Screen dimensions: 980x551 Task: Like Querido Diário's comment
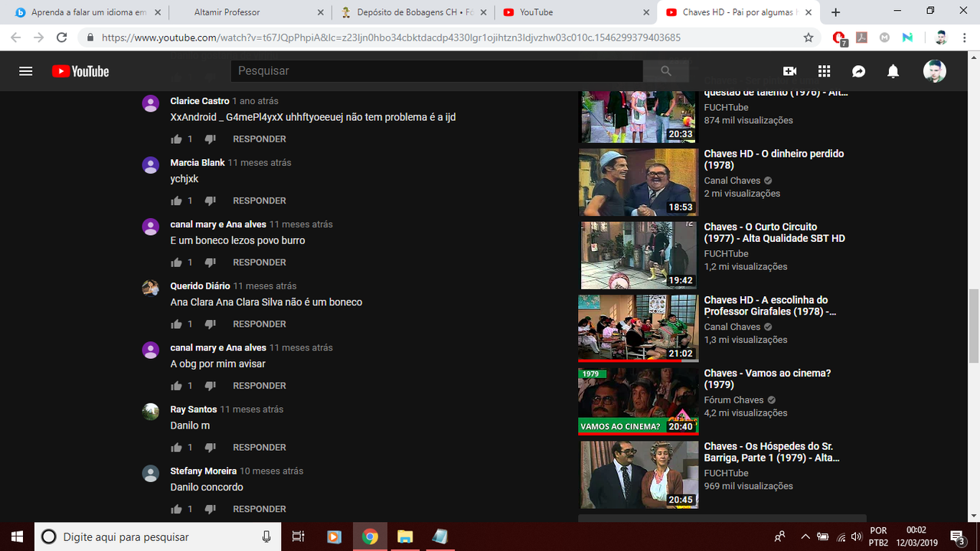(177, 324)
